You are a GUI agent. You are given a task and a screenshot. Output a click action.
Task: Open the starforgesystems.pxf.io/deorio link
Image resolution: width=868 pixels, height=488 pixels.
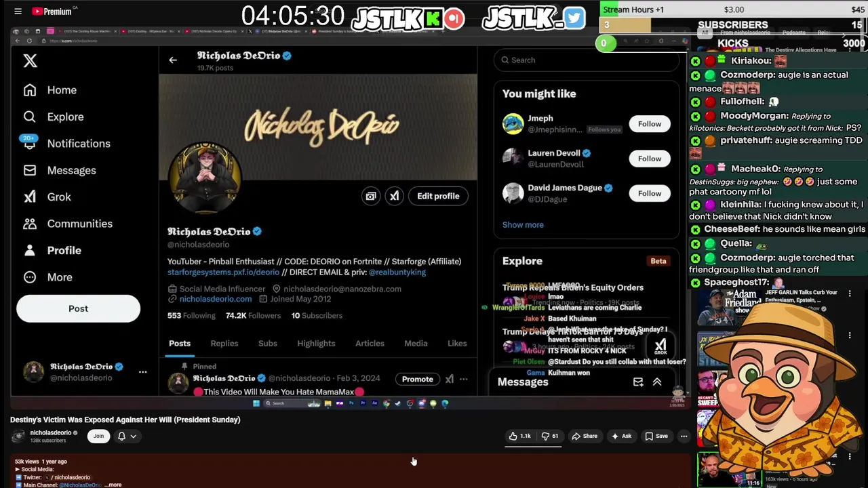click(x=223, y=272)
